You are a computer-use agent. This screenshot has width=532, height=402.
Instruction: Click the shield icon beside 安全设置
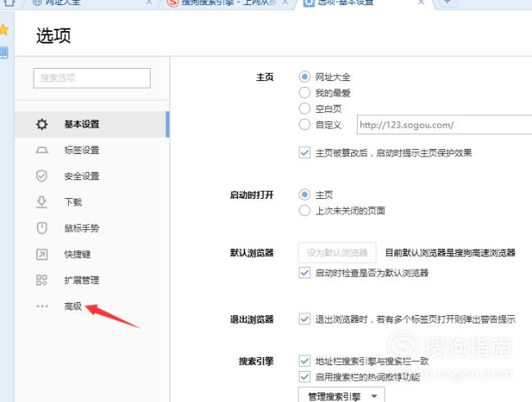(42, 176)
